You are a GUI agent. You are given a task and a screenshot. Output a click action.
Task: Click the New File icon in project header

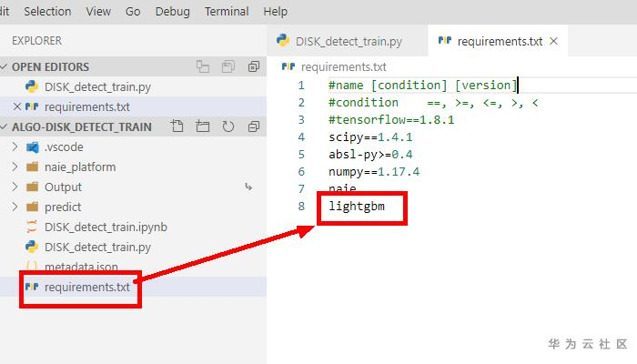177,126
